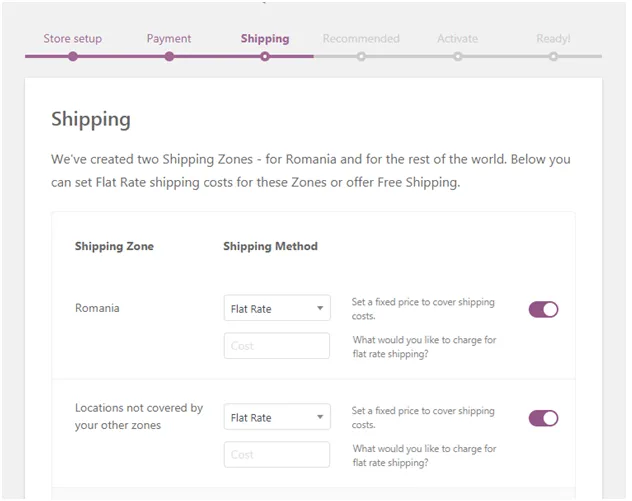
Task: Go to the Store setup step
Action: (73, 39)
